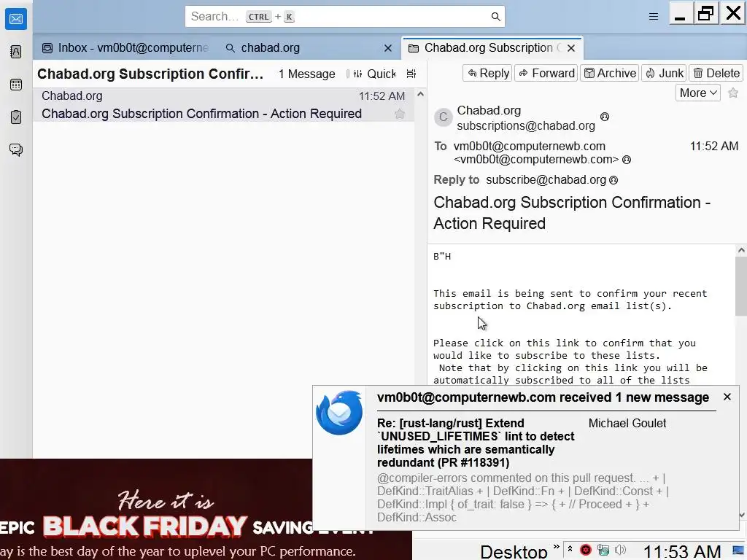Click contact icon next to subscribe@chabad.org
Viewport: 747px width, 560px height.
[614, 180]
